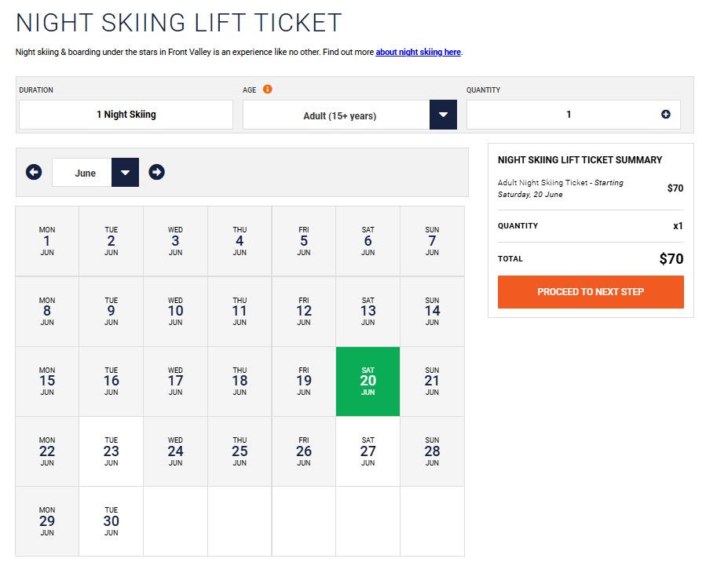The image size is (728, 566).
Task: Click the highlighted Saturday 20 June date
Action: (x=368, y=382)
